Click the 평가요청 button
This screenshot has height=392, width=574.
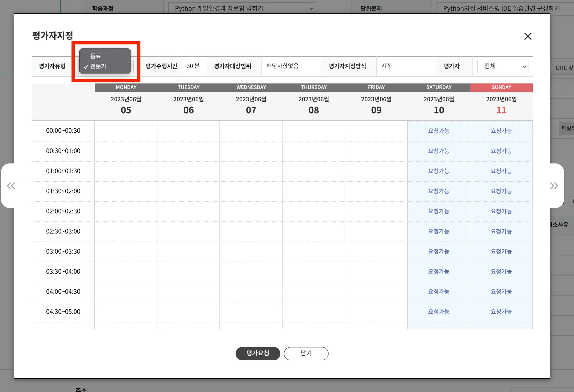click(258, 353)
